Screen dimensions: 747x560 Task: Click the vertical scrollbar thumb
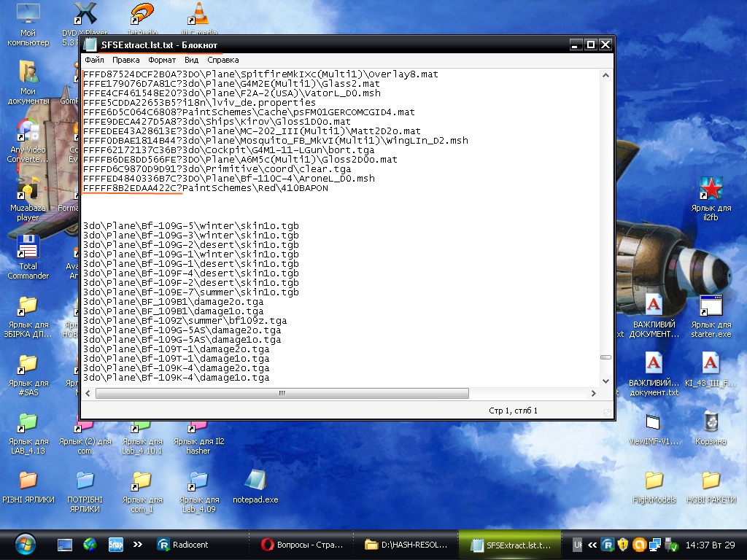pyautogui.click(x=605, y=357)
